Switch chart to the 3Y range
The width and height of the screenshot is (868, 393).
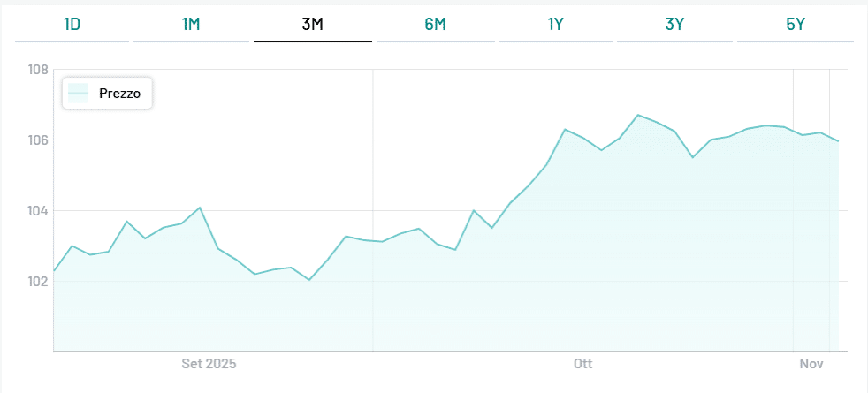click(674, 25)
